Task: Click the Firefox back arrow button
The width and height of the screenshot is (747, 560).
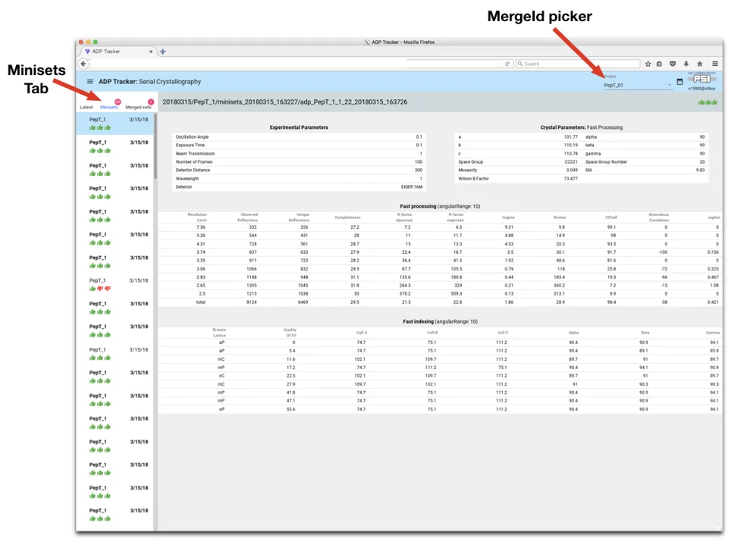Action: coord(83,64)
